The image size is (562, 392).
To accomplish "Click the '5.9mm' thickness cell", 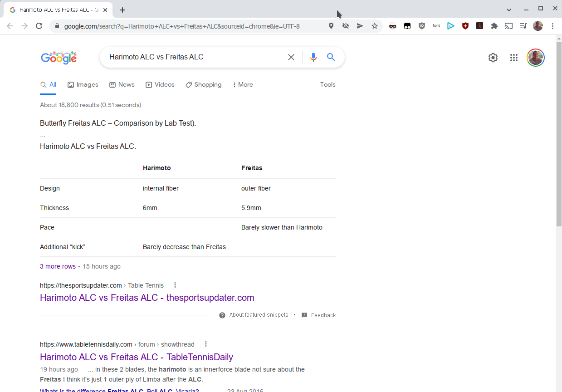I will coord(251,208).
